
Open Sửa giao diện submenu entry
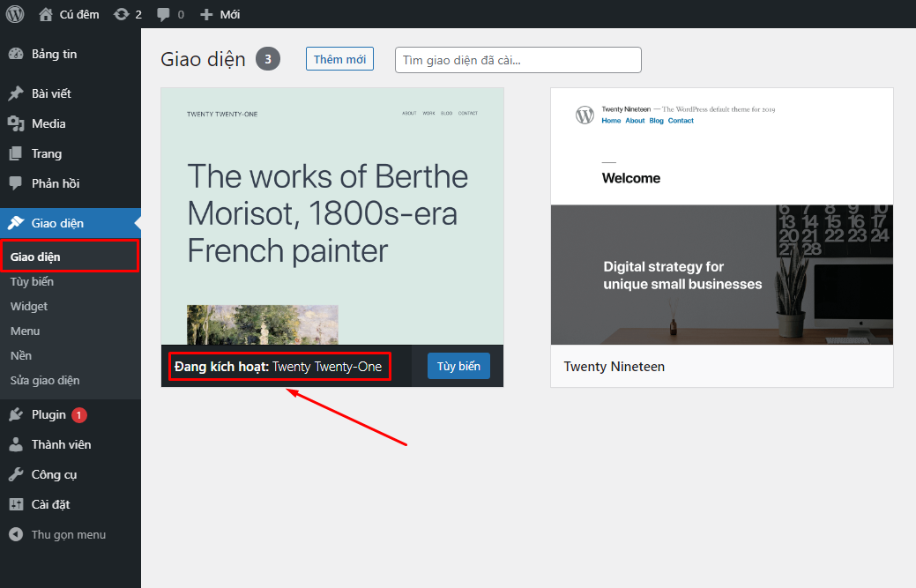pyautogui.click(x=45, y=380)
